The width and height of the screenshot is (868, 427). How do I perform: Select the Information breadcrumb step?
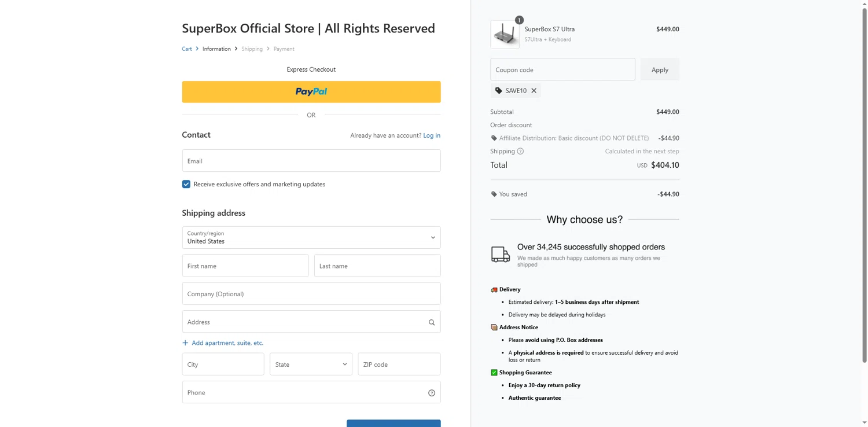tap(216, 49)
